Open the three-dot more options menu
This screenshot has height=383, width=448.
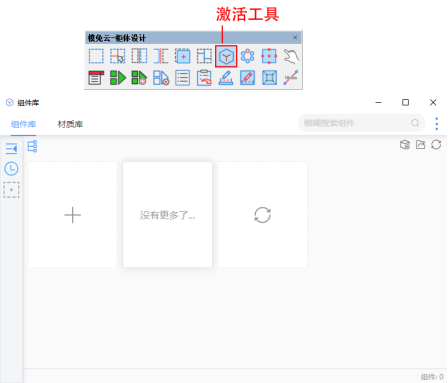(x=437, y=124)
